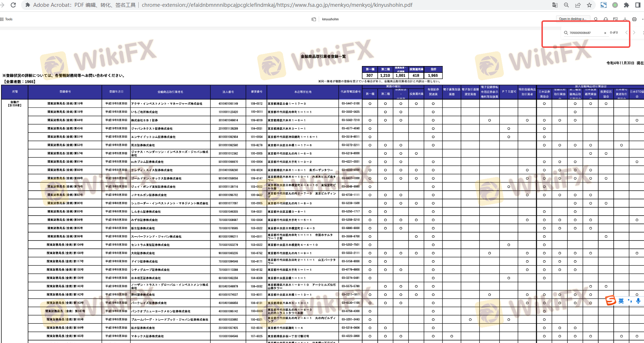Click company name マネックス証券株式会社

pyautogui.click(x=147, y=336)
